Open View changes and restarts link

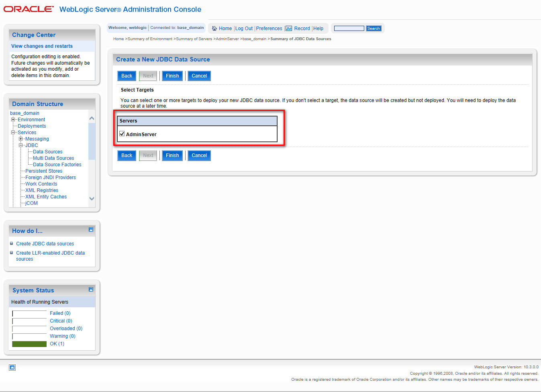(42, 46)
